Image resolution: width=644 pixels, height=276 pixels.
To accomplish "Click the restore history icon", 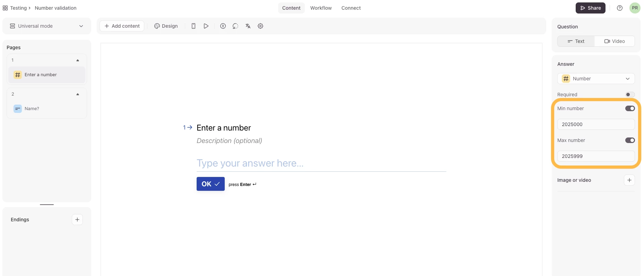I will tap(235, 26).
